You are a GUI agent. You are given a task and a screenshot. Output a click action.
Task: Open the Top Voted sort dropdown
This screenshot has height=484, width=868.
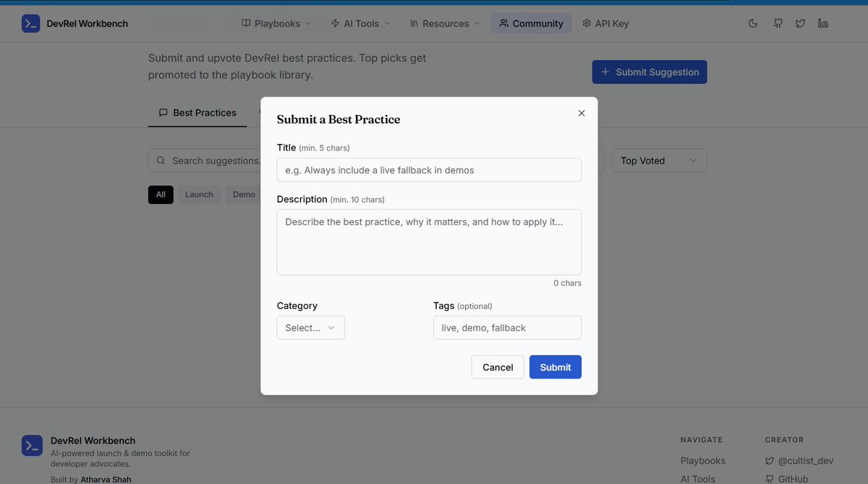(659, 161)
